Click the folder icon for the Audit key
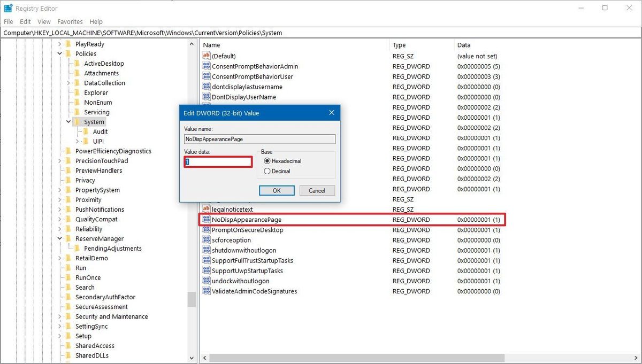Screen dimensions: 642x364 pos(85,131)
